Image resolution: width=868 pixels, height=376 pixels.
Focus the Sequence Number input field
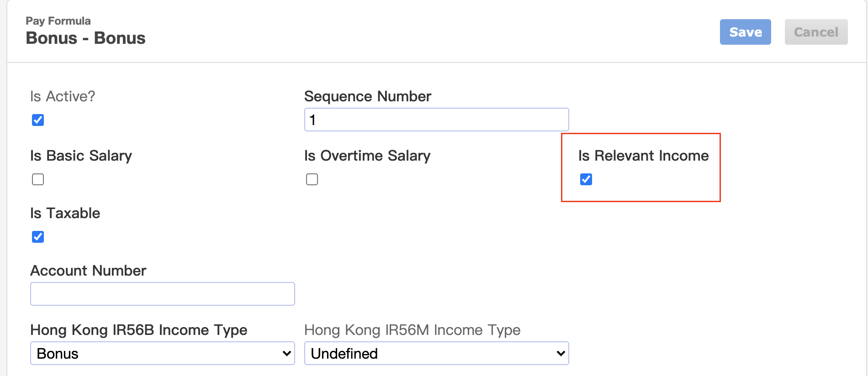point(436,120)
